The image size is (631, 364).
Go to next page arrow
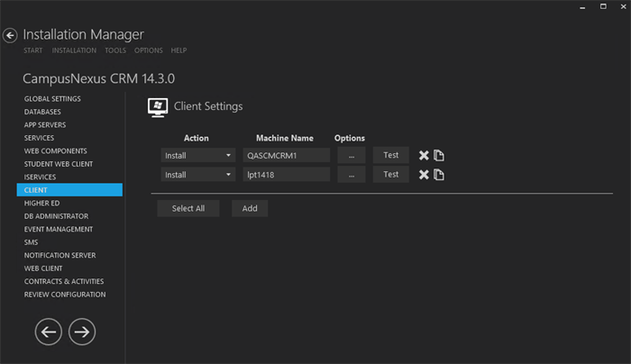(82, 332)
